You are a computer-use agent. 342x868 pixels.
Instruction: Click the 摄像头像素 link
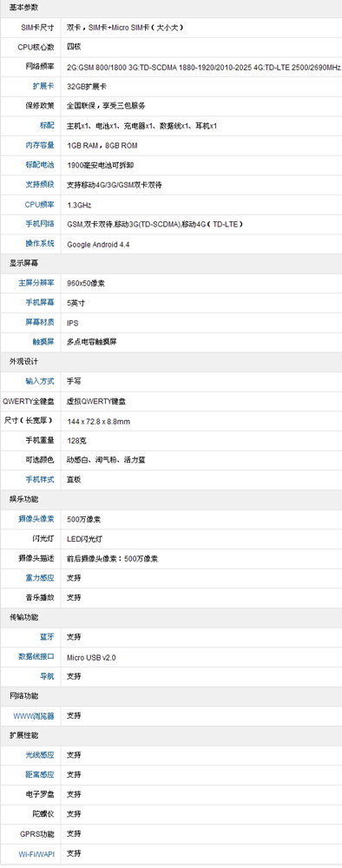tap(36, 519)
